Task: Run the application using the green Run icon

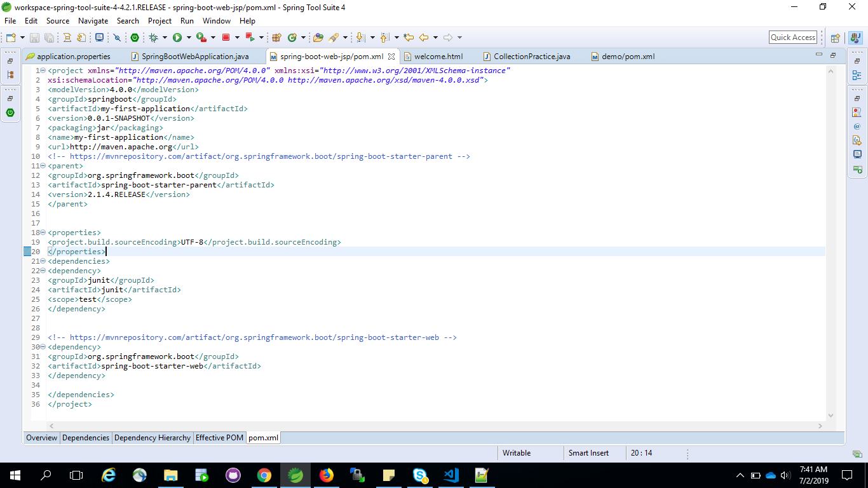Action: click(x=177, y=37)
